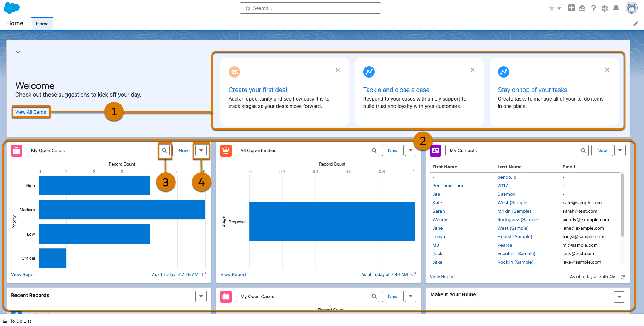Click the Help question mark icon
The width and height of the screenshot is (644, 326).
593,8
